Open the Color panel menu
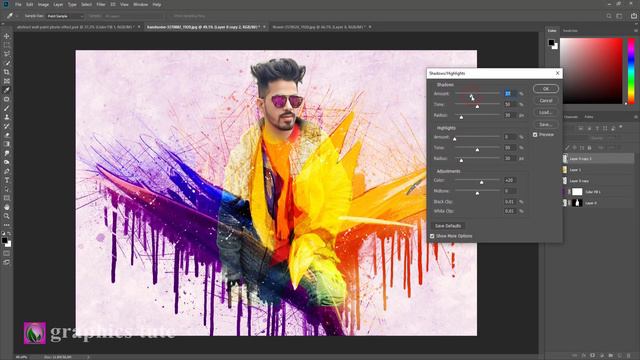The height and width of the screenshot is (360, 640). [x=636, y=31]
